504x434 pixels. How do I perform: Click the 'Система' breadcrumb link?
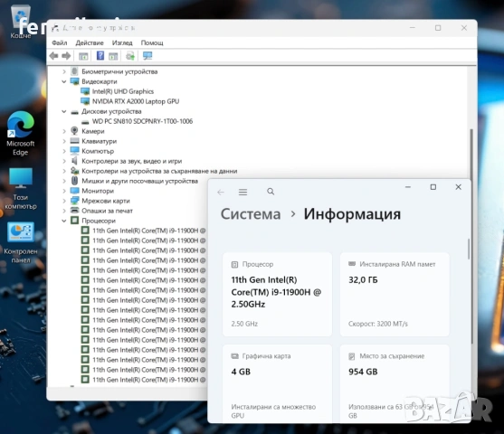[251, 214]
